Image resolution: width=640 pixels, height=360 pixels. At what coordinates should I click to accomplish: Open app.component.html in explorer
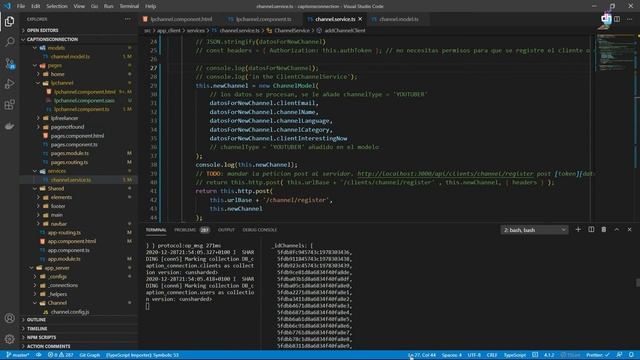click(71, 241)
